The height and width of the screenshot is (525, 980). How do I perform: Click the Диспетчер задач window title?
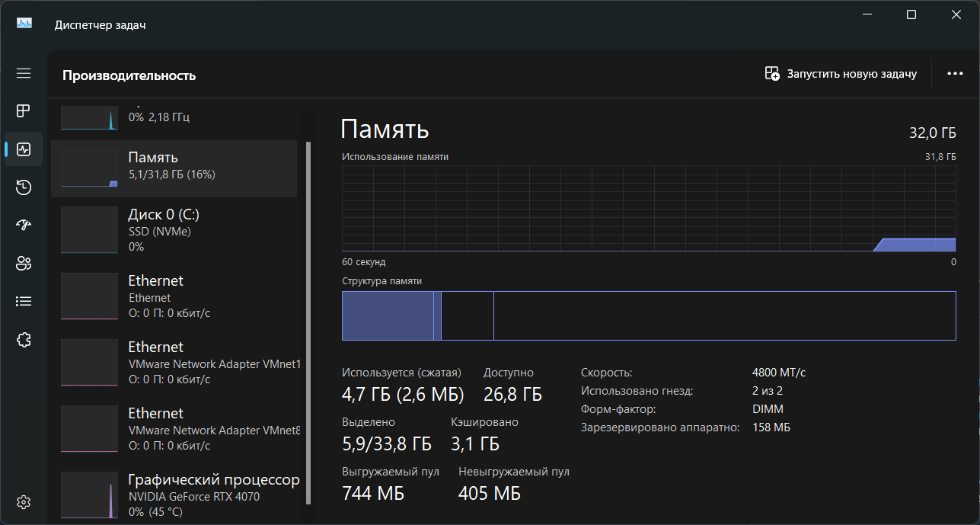[100, 25]
